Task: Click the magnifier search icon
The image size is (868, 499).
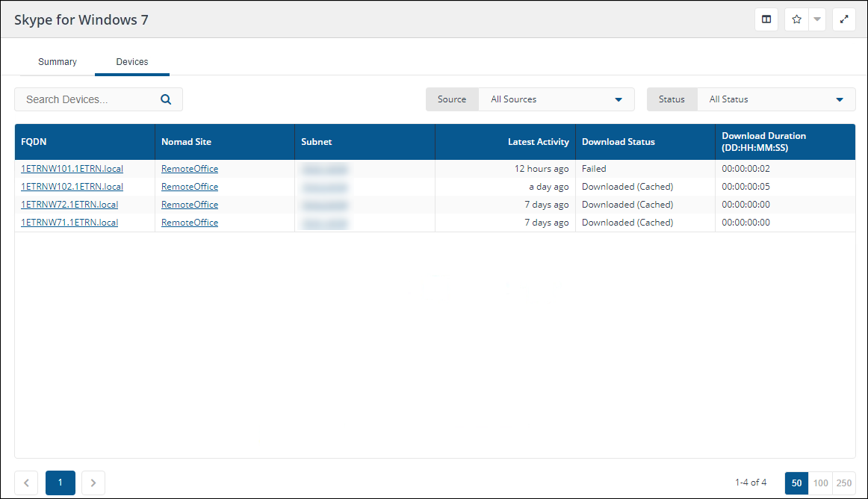Action: (x=166, y=99)
